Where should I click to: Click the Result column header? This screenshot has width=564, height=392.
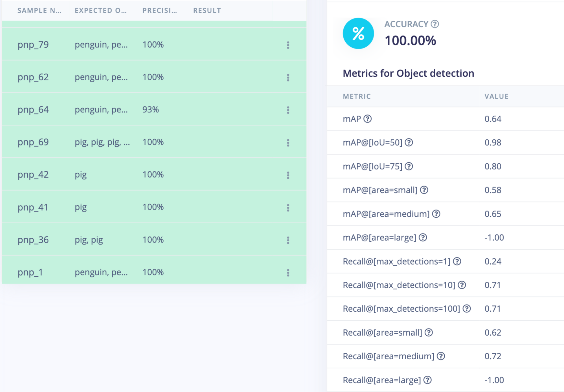[x=207, y=11]
